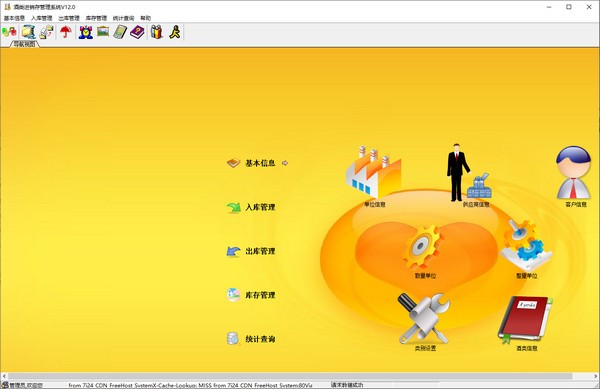Switch to the 导航视图 tab
This screenshot has height=389, width=600.
coord(24,44)
